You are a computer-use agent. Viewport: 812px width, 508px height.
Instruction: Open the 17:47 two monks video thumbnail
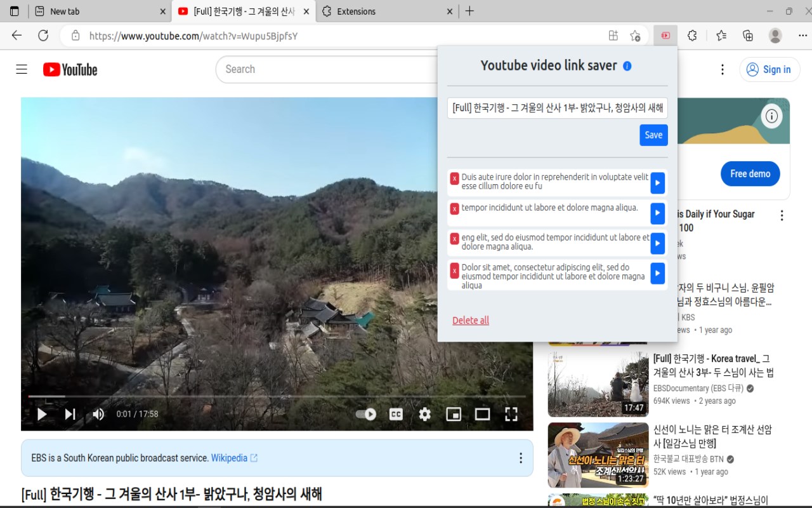coord(598,384)
